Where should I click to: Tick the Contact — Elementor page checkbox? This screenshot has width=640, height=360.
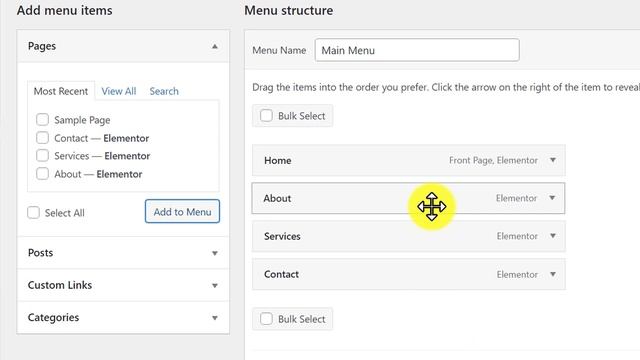[x=42, y=138]
